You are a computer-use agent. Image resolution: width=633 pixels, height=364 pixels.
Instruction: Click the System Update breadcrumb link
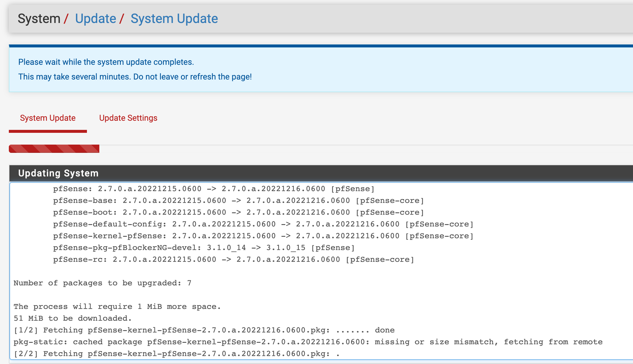point(174,19)
